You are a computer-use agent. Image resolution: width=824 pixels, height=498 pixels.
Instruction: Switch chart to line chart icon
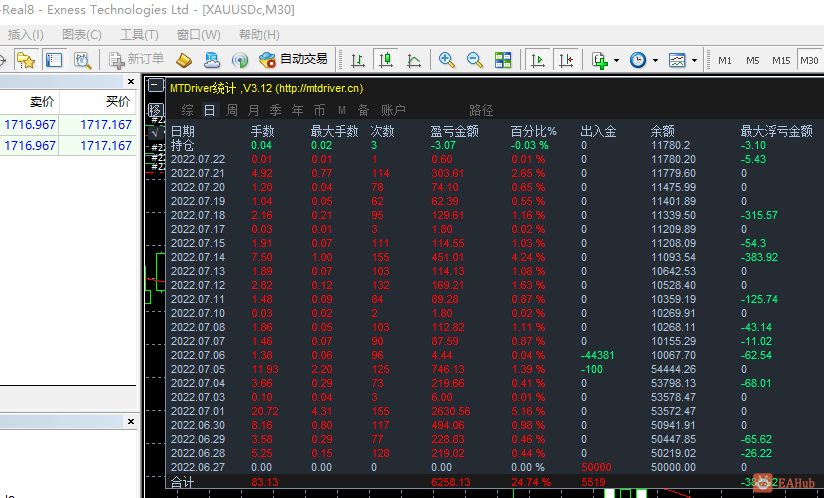pos(414,60)
